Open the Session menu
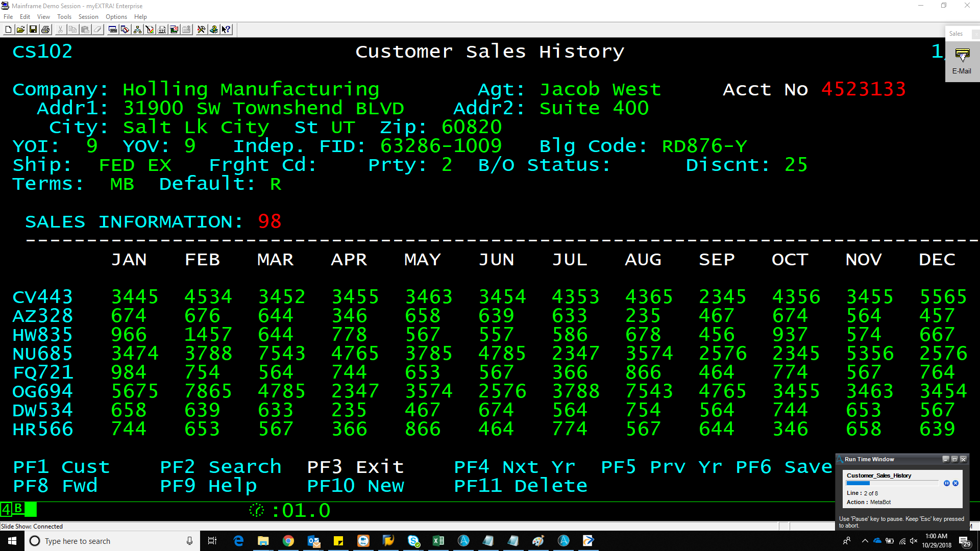Image resolution: width=980 pixels, height=551 pixels. 88,17
